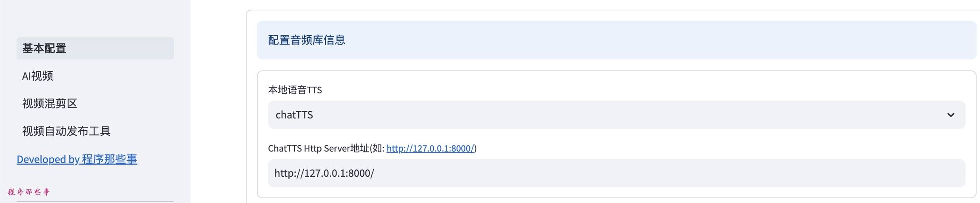Open the example http://127.0.0.1:8000/ hyperlink
Screen dimensions: 980x203
pos(430,149)
